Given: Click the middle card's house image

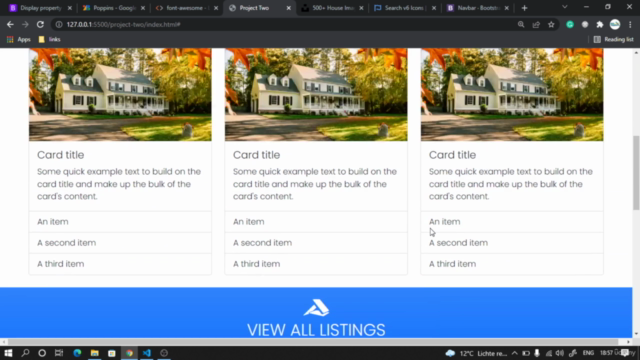Looking at the screenshot, I should (316, 95).
